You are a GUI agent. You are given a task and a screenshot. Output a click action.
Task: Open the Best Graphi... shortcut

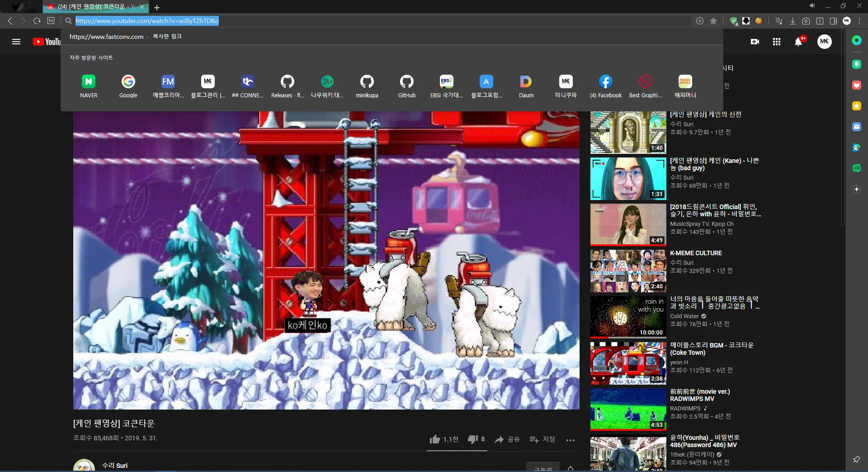point(646,86)
